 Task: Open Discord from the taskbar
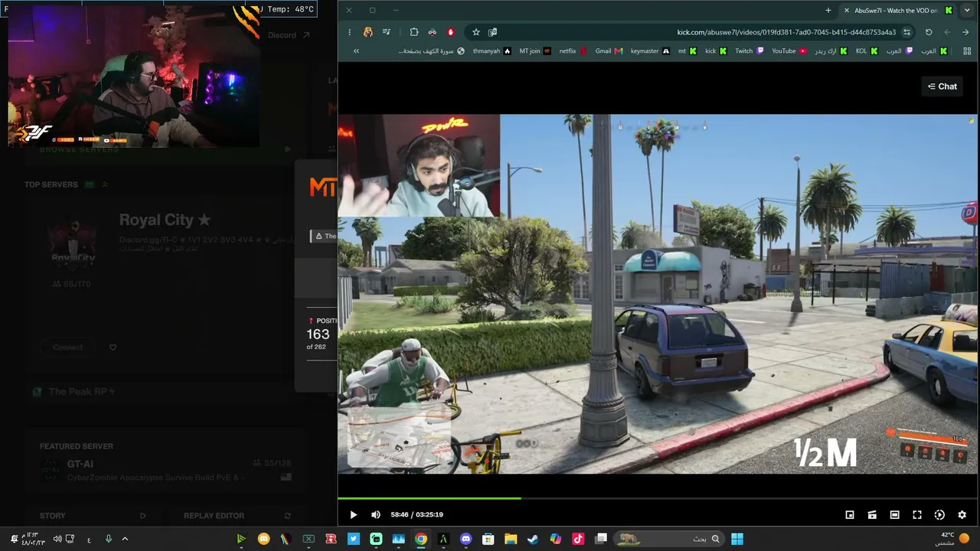[x=465, y=540]
